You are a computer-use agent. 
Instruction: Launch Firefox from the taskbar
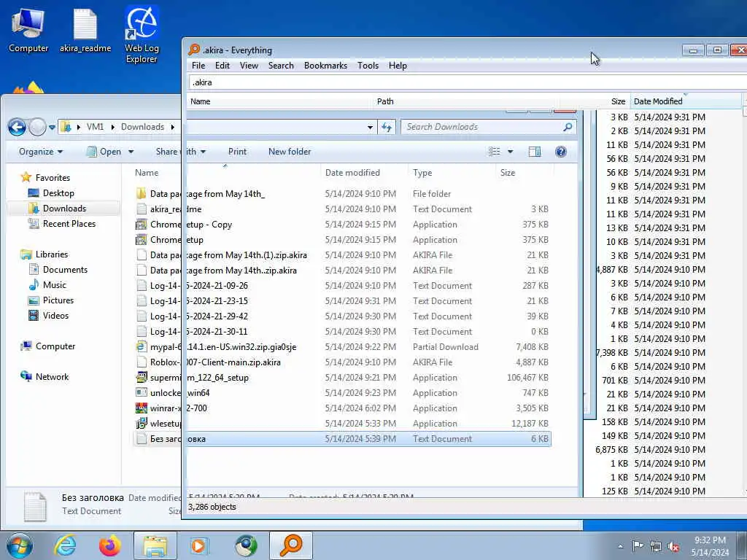pos(109,545)
